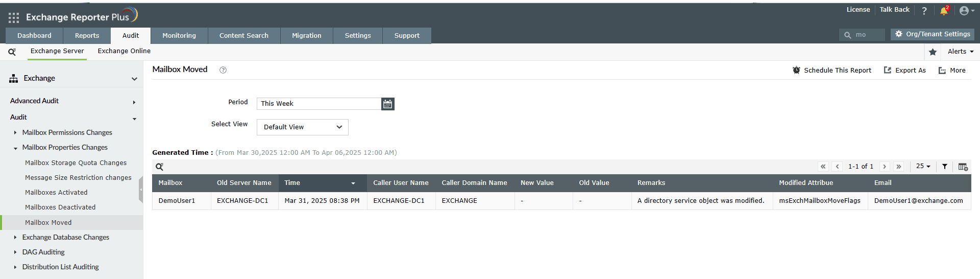Open the More options menu
Image resolution: width=980 pixels, height=279 pixels.
(x=952, y=71)
